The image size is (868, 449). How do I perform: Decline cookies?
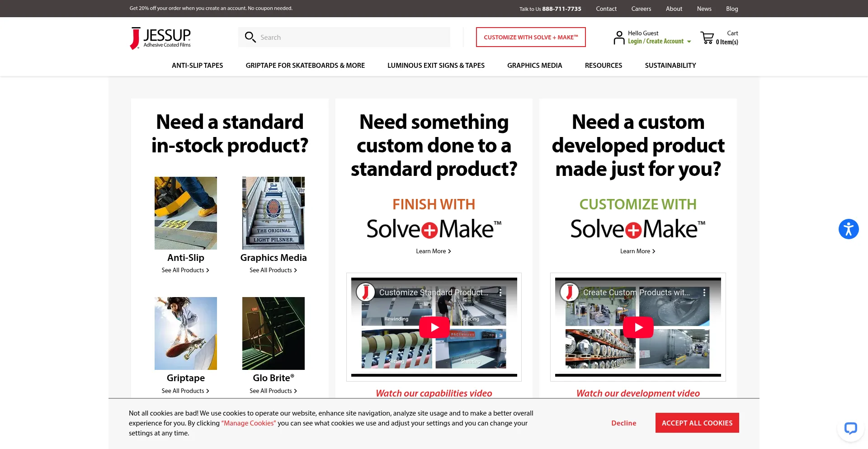pyautogui.click(x=623, y=423)
